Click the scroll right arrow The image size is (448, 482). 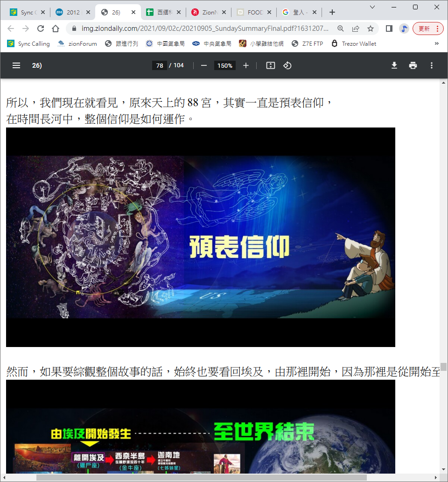pos(435,478)
